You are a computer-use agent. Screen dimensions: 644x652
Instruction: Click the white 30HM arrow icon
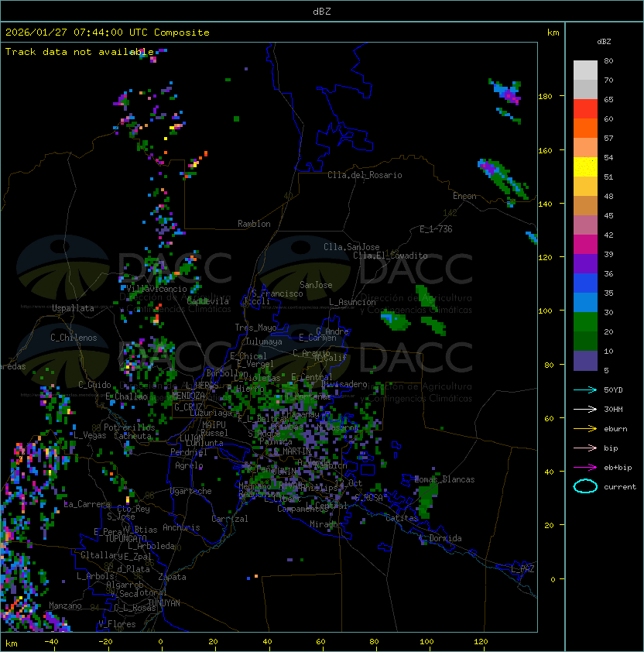click(x=585, y=409)
